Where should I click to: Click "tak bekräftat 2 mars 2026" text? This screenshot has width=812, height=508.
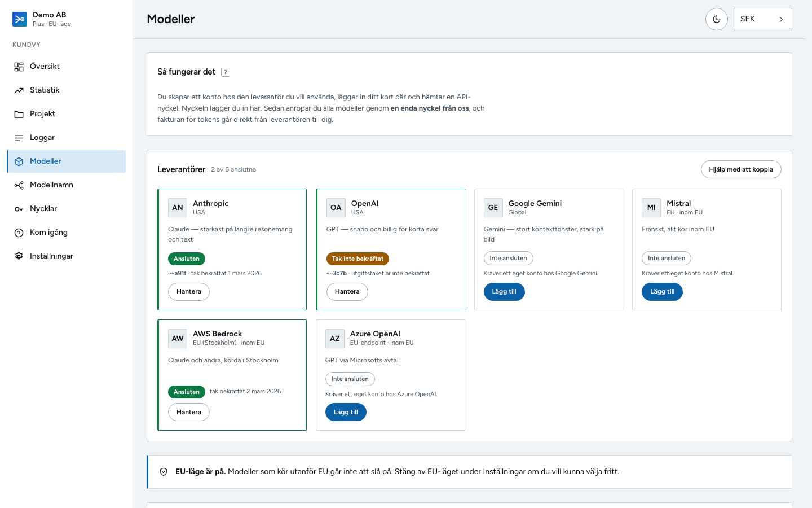coord(245,391)
